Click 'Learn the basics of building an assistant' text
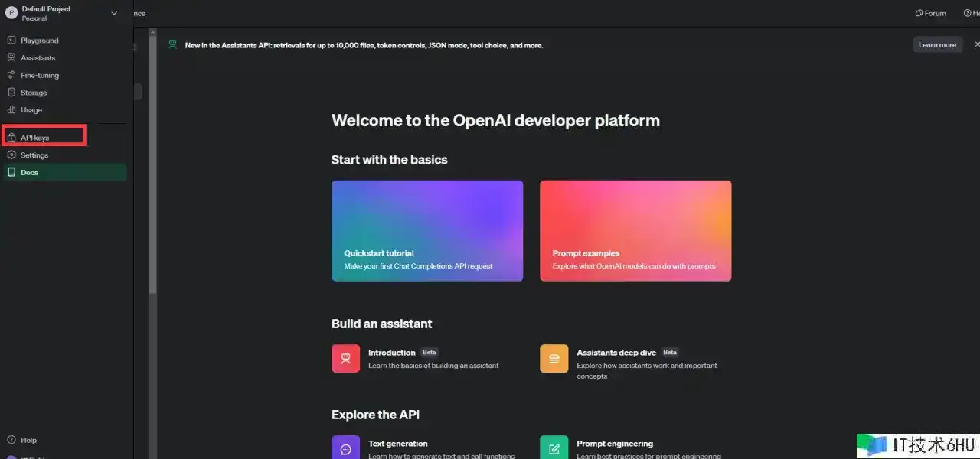Viewport: 980px width, 459px height. (x=433, y=366)
